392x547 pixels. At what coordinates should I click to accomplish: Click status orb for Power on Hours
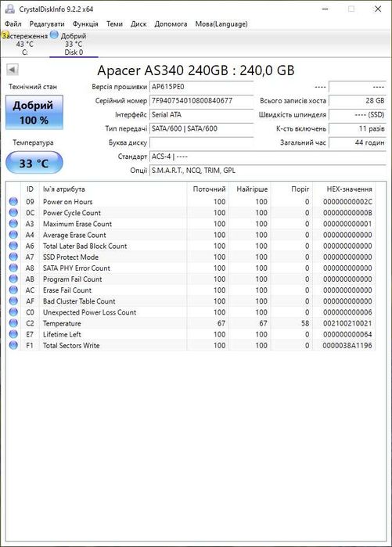(x=13, y=201)
